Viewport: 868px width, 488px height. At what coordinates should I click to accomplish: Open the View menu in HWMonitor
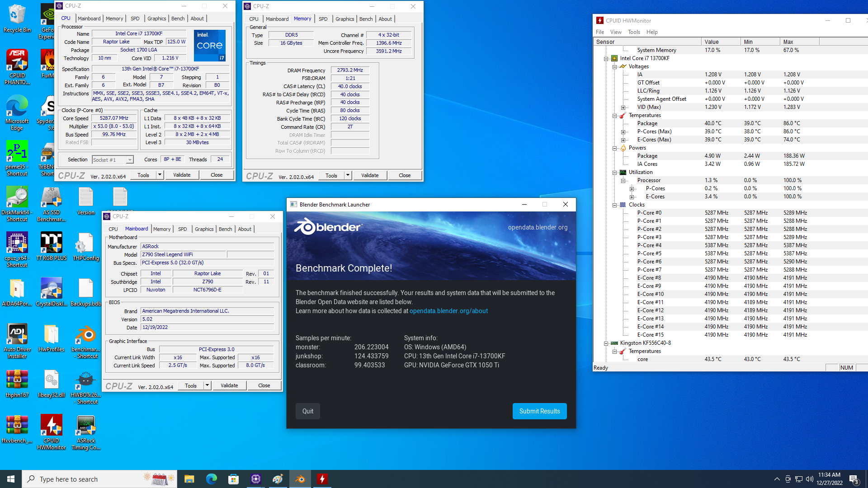pyautogui.click(x=616, y=32)
